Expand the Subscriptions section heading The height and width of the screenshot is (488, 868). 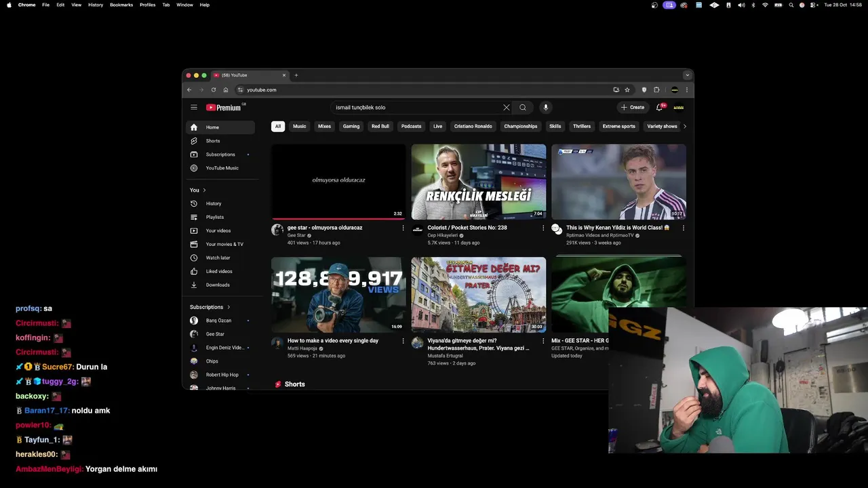(x=210, y=307)
